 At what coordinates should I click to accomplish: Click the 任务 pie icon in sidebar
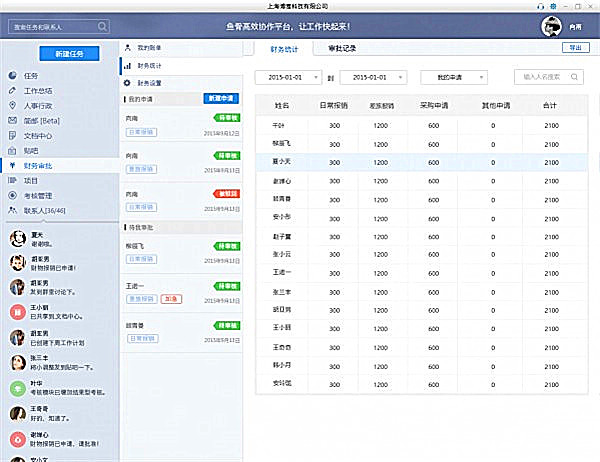pyautogui.click(x=12, y=75)
